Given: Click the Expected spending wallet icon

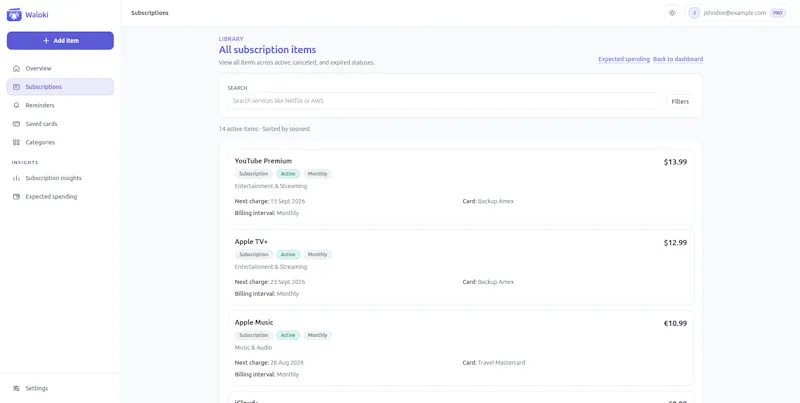Looking at the screenshot, I should coord(16,196).
